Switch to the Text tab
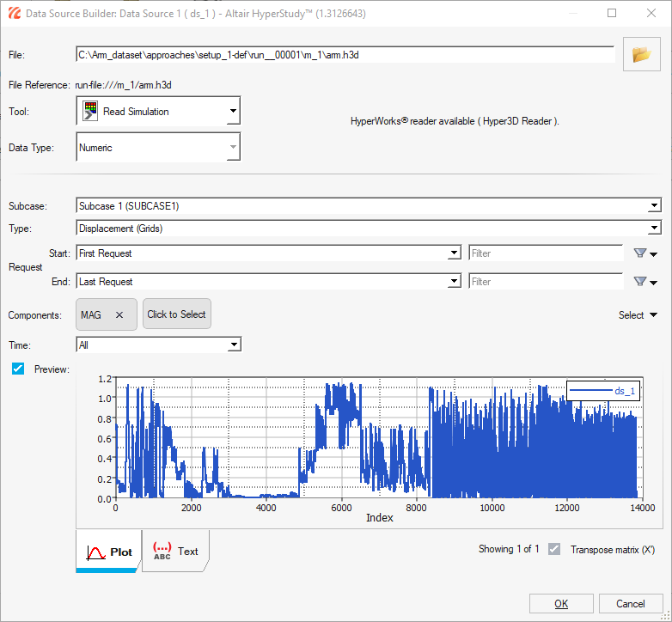Viewport: 672px width, 622px height. [175, 551]
